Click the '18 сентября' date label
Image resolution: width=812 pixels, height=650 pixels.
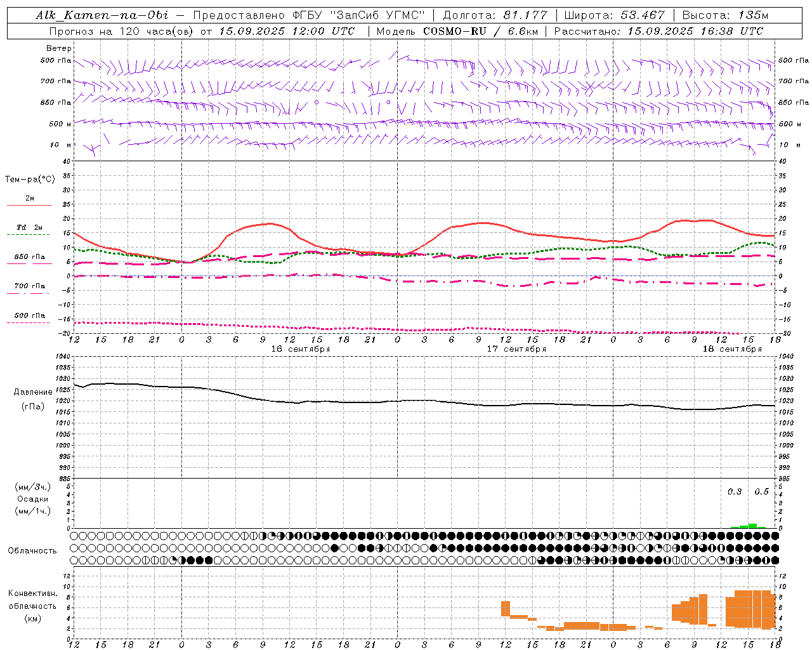(732, 349)
